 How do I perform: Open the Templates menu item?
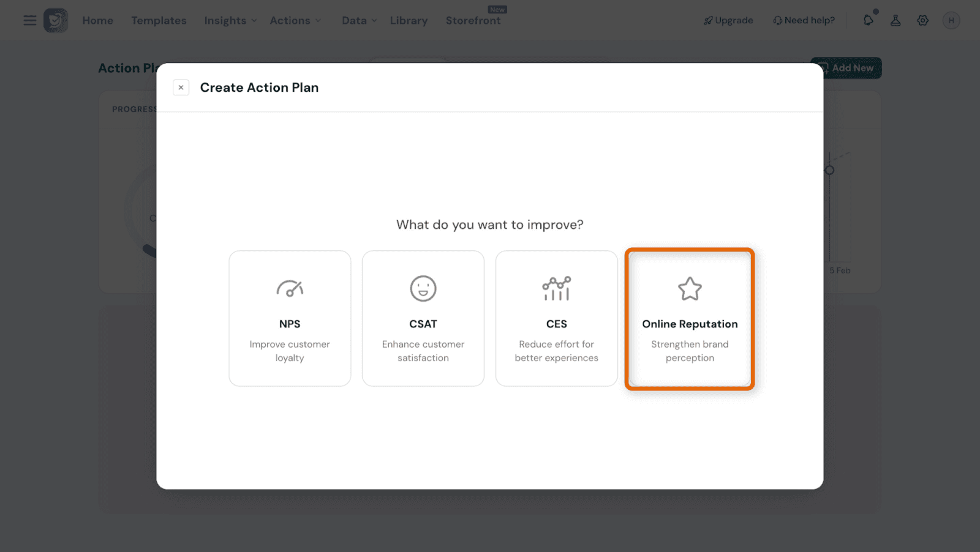pyautogui.click(x=159, y=20)
